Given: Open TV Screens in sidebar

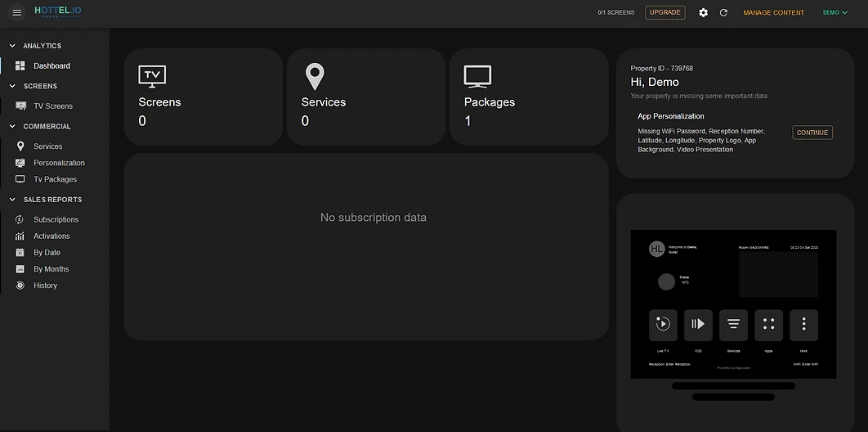Looking at the screenshot, I should pyautogui.click(x=52, y=106).
